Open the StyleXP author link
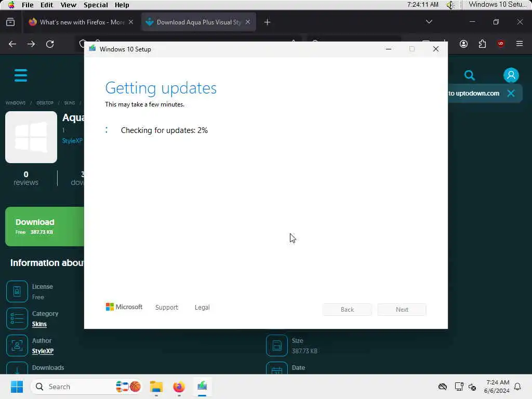 tap(43, 351)
